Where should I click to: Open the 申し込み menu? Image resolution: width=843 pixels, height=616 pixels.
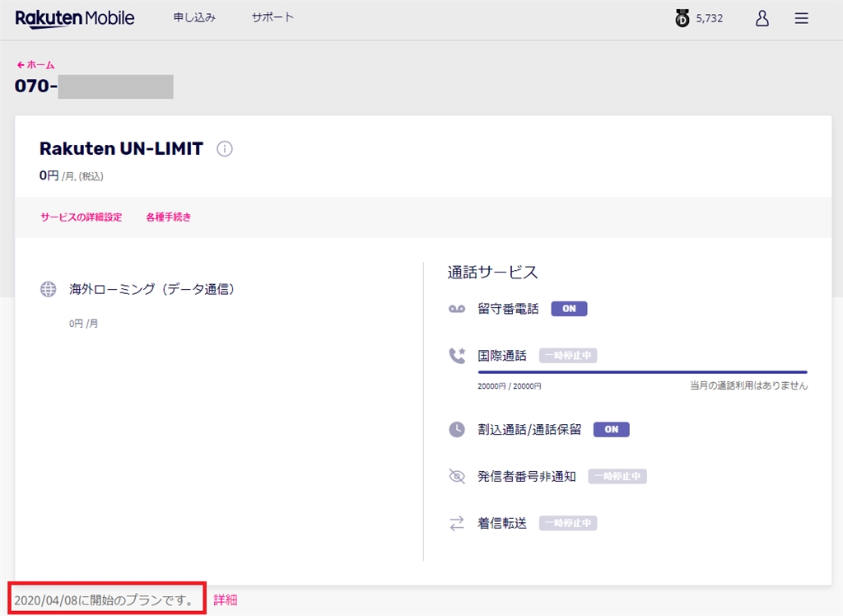coord(194,17)
